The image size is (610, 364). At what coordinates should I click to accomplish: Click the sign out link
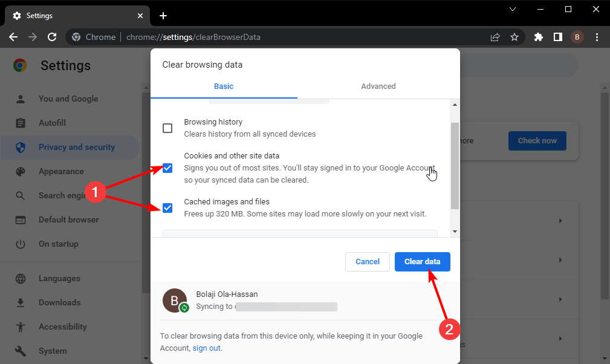[x=207, y=348]
